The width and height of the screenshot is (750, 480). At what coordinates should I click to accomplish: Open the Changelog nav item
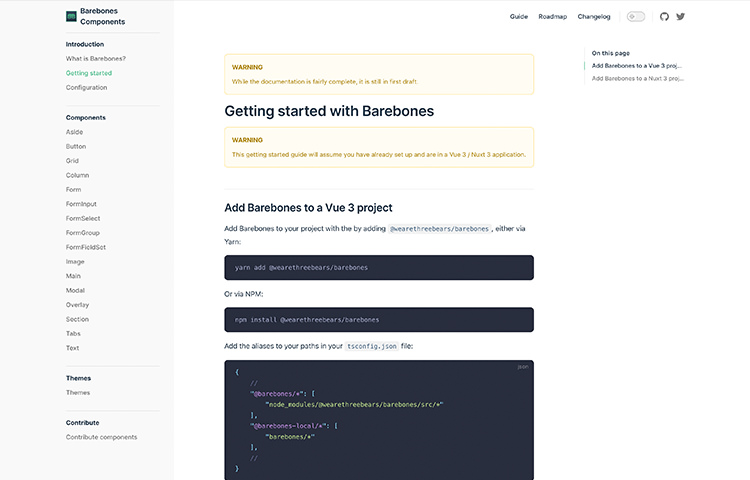tap(594, 17)
